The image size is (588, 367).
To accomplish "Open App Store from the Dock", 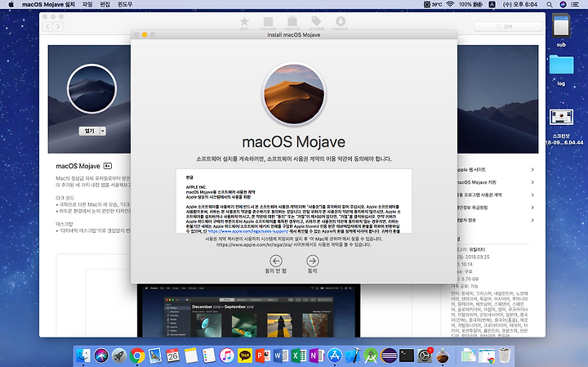I will (335, 356).
